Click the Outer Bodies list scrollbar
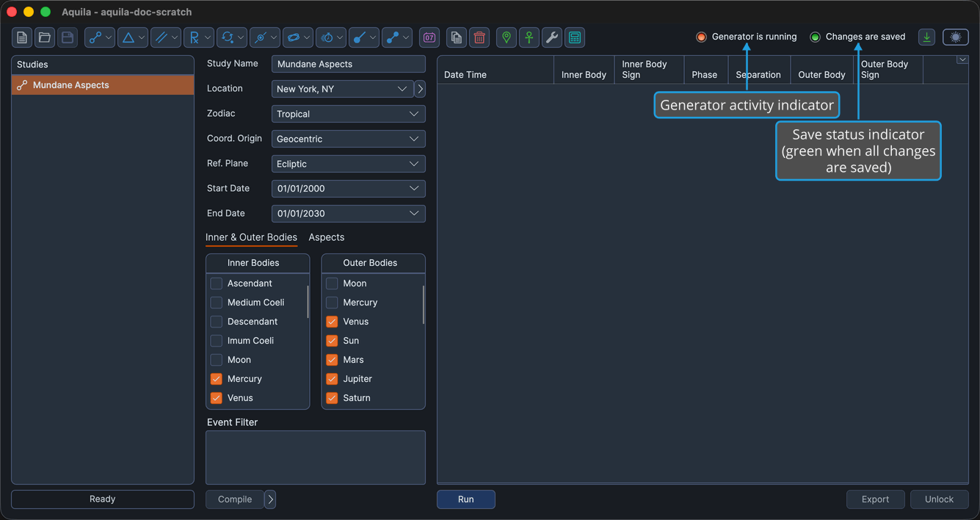Image resolution: width=980 pixels, height=520 pixels. pos(424,305)
